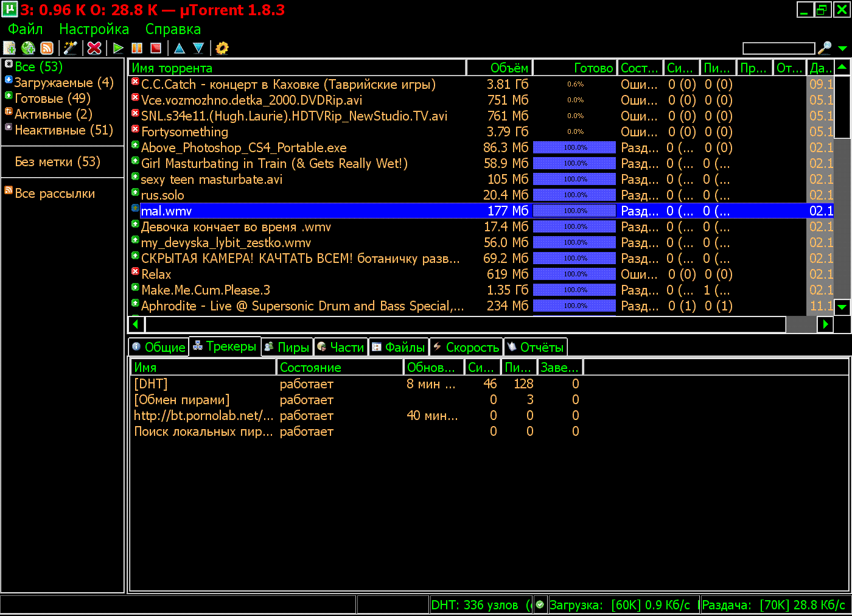Open the Справка menu
The image size is (852, 616).
click(173, 29)
